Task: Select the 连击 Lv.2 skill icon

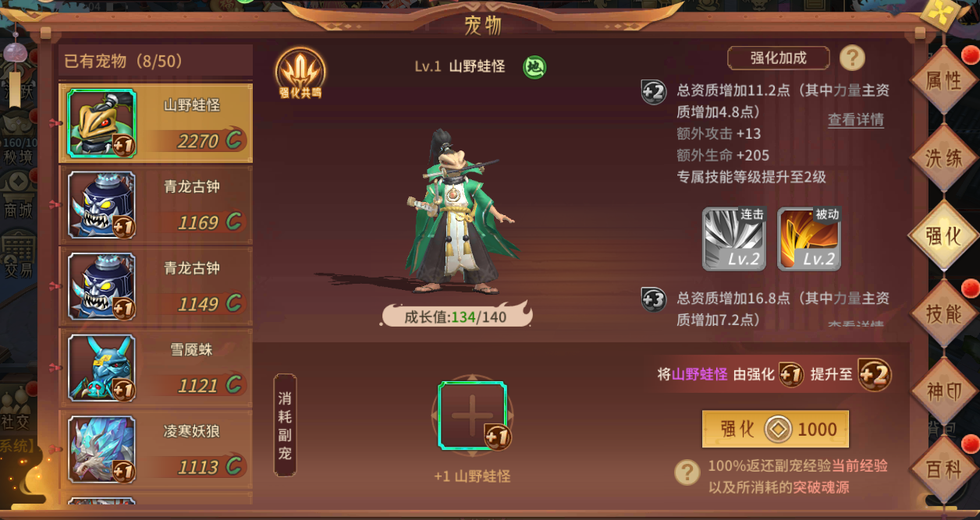Action: (734, 239)
